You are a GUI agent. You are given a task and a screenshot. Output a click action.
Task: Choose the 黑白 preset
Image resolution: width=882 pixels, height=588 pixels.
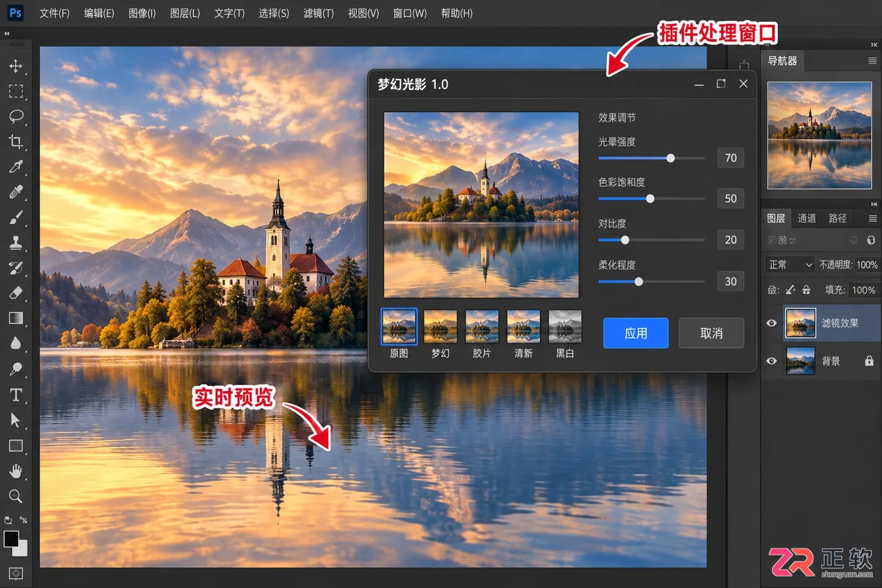(565, 334)
